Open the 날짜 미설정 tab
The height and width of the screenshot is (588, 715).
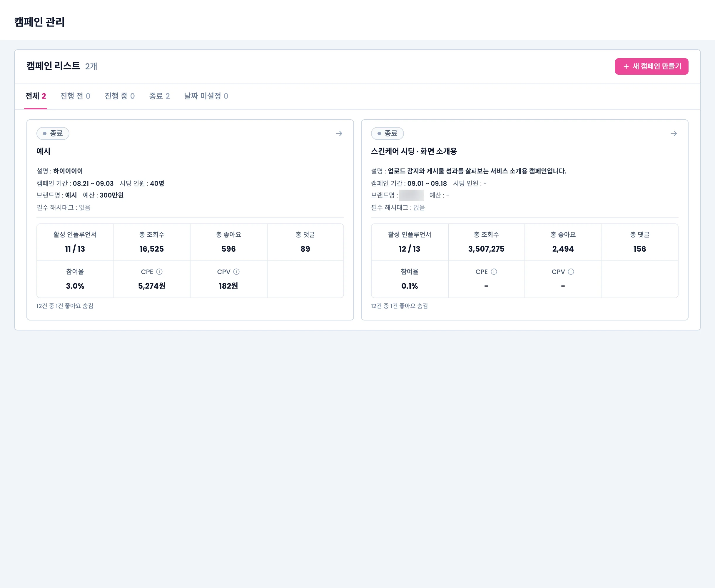(x=206, y=96)
